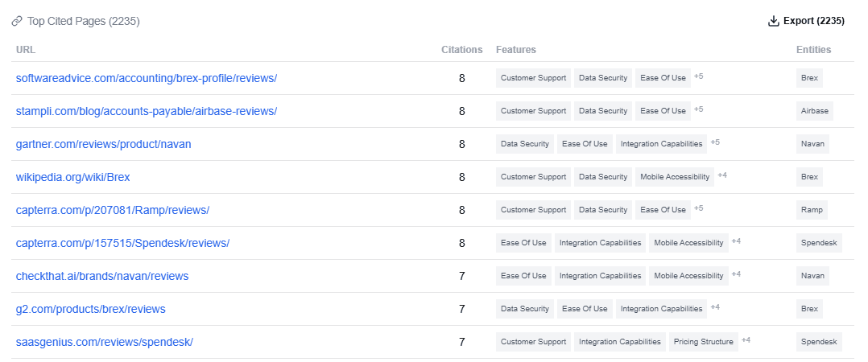The image size is (868, 362).
Task: Click Customer Support tag in softwareadvice.com row
Action: [x=534, y=78]
